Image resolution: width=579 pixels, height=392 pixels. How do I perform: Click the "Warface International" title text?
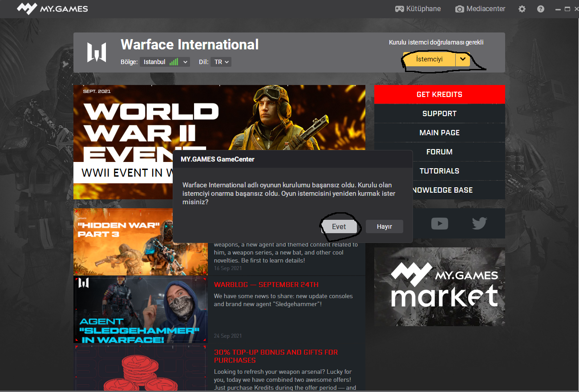point(190,44)
